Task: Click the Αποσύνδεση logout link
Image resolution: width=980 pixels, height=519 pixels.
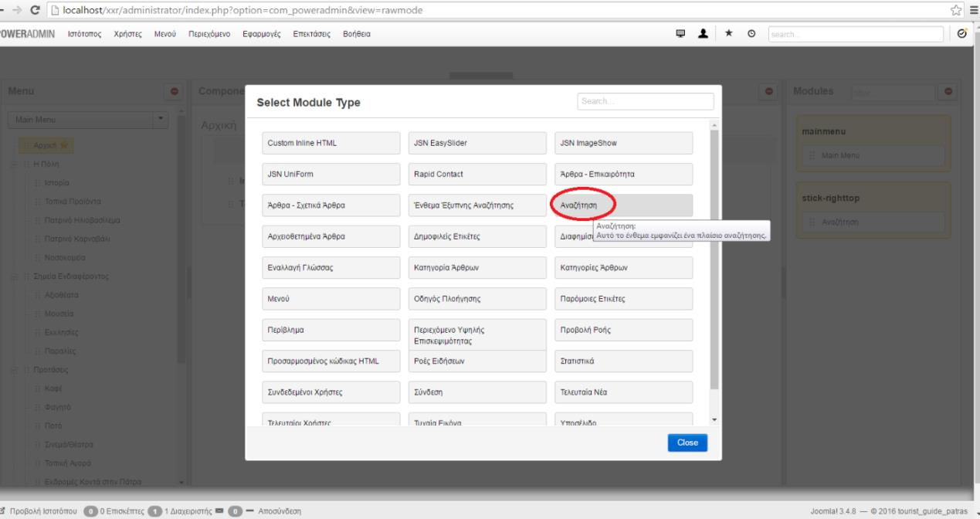Action: click(x=279, y=511)
